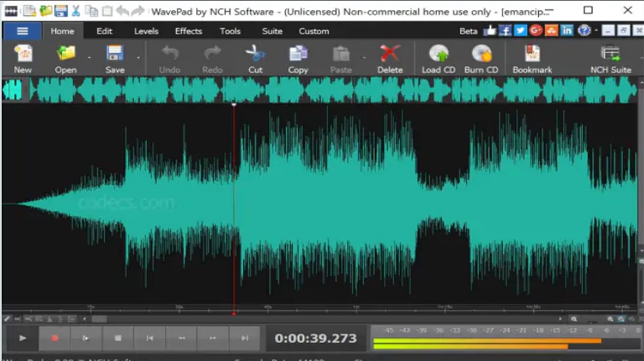Click the title bar floppy-disk save icon
Screen dimensions: 644x361
60,11
